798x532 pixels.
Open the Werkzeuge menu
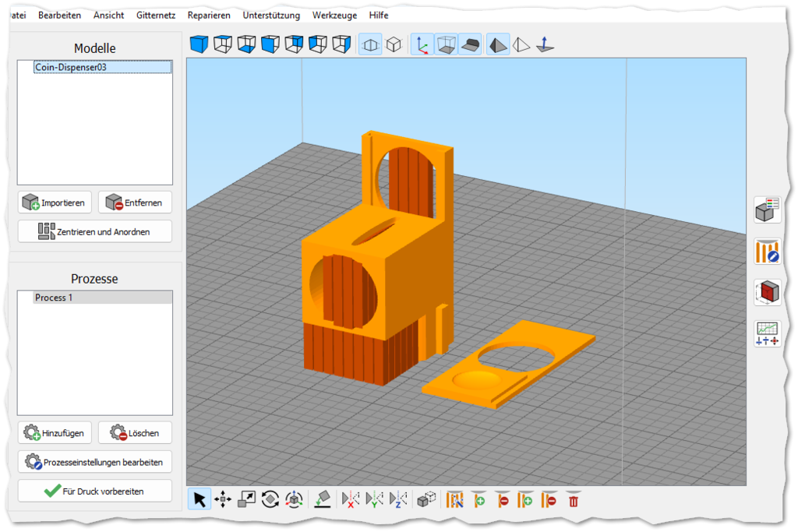[334, 15]
